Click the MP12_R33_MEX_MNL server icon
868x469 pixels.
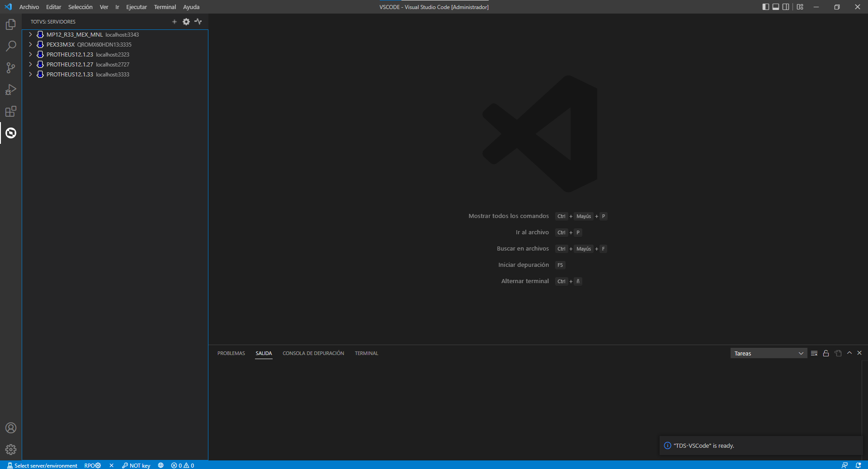[40, 34]
